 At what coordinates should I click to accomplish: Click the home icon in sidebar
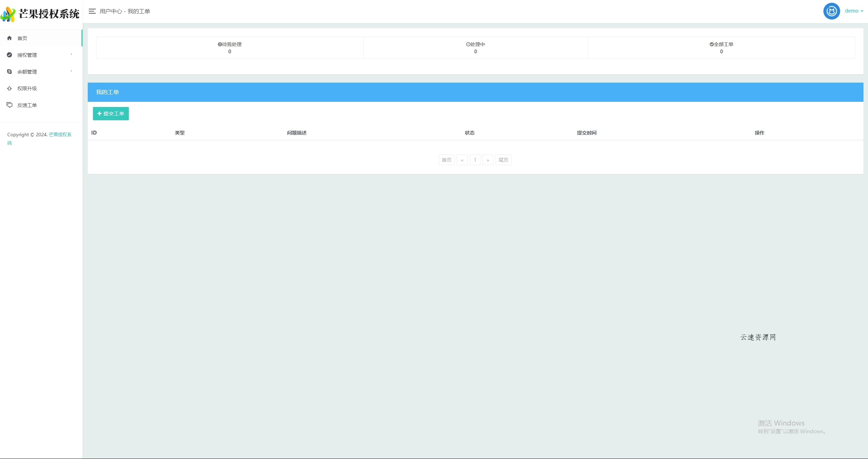tap(9, 38)
